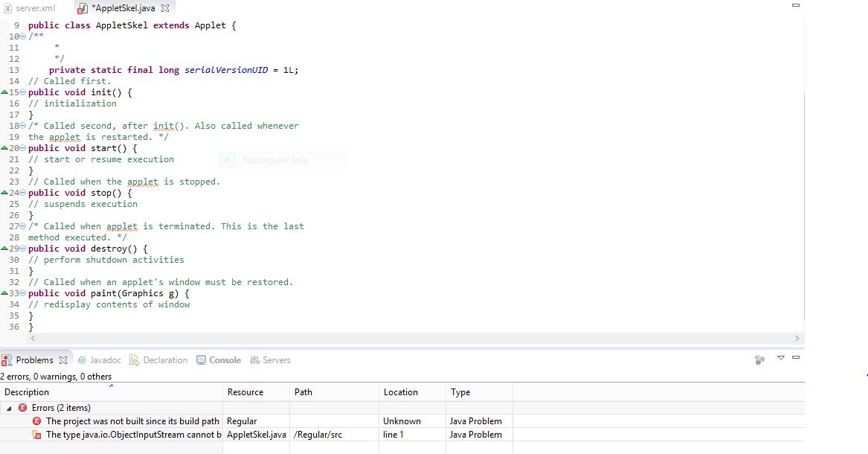
Task: Sort problems by the Type column
Action: (480, 392)
